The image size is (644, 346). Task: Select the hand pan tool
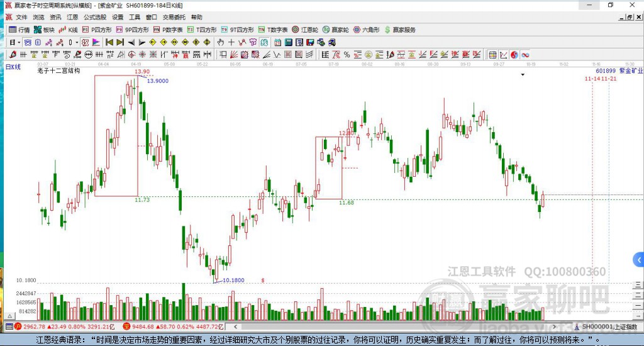(x=221, y=42)
